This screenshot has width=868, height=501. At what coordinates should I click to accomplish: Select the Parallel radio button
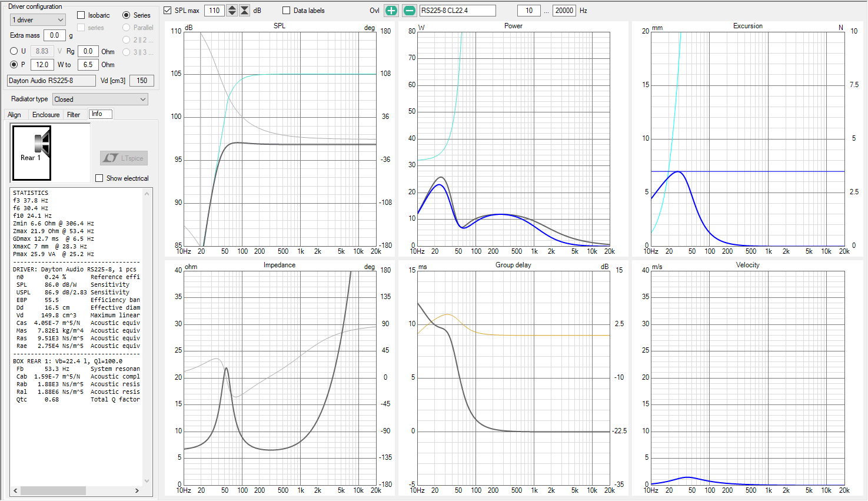[x=127, y=28]
